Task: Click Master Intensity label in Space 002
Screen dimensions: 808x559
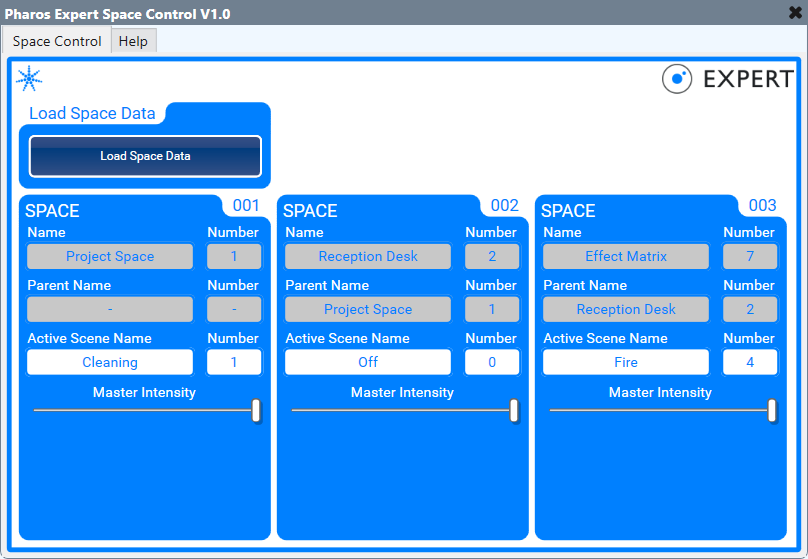Action: pyautogui.click(x=402, y=393)
